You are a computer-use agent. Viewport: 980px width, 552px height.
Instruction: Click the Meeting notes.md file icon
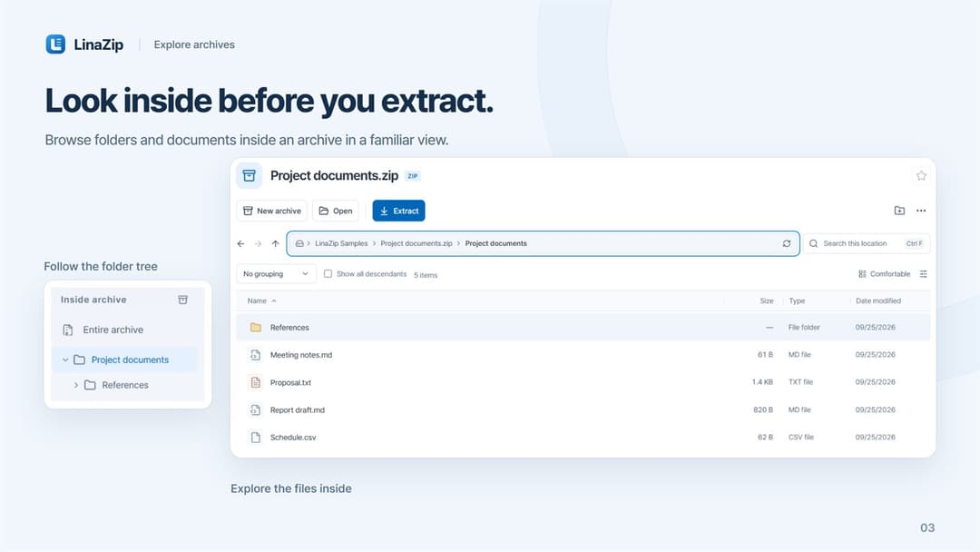pos(256,355)
